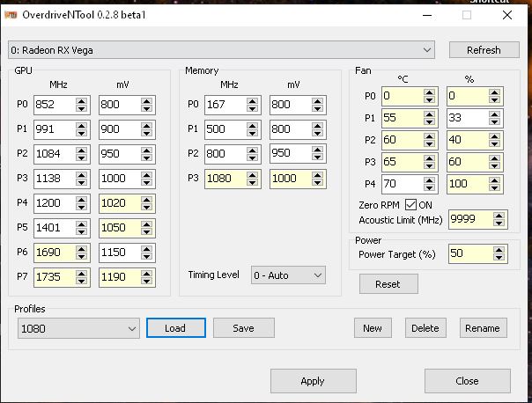The height and width of the screenshot is (403, 532).
Task: Click the OverdriveNTool title bar app icon
Action: [11, 15]
